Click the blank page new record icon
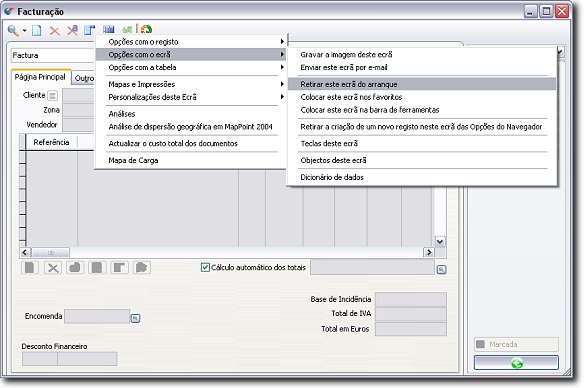The width and height of the screenshot is (584, 388). tap(37, 31)
